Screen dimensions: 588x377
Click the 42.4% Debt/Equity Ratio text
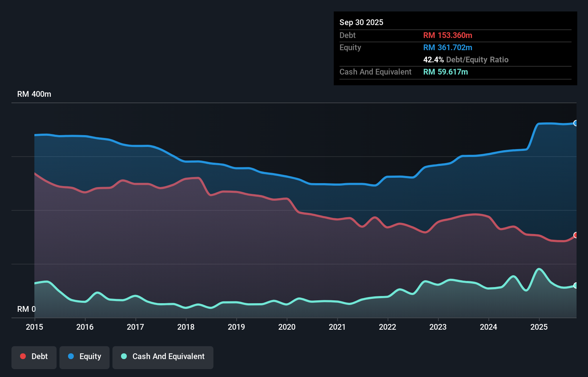(466, 59)
